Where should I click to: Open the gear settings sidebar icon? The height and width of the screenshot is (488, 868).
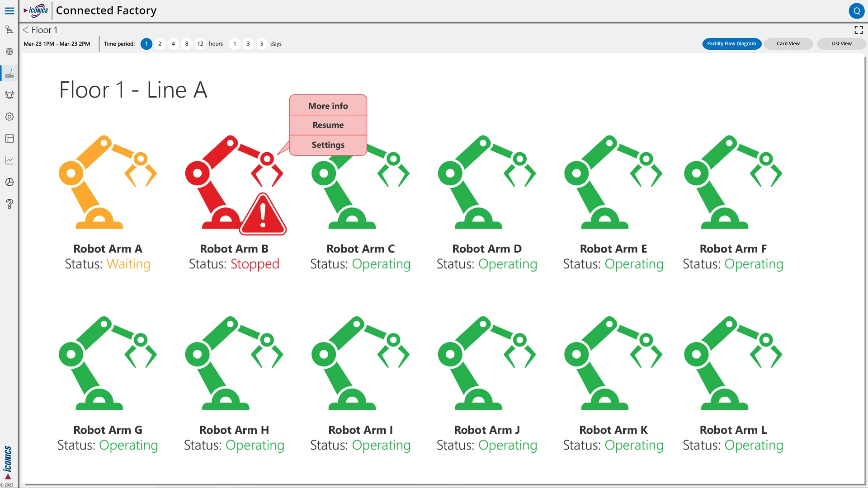(9, 117)
